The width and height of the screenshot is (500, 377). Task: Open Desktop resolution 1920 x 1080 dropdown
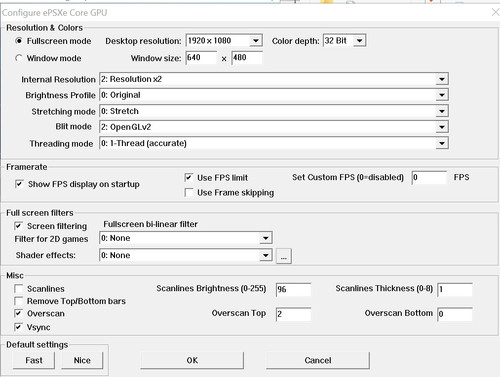pyautogui.click(x=224, y=41)
